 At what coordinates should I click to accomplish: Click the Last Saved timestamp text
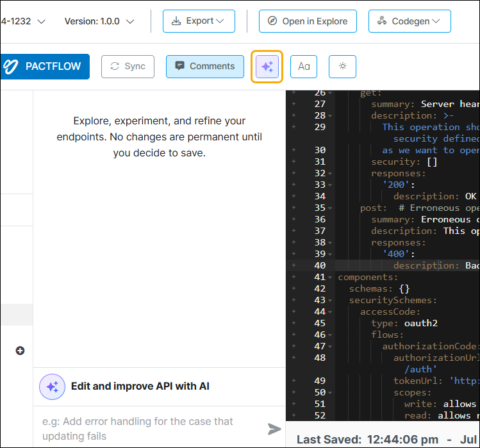388,440
